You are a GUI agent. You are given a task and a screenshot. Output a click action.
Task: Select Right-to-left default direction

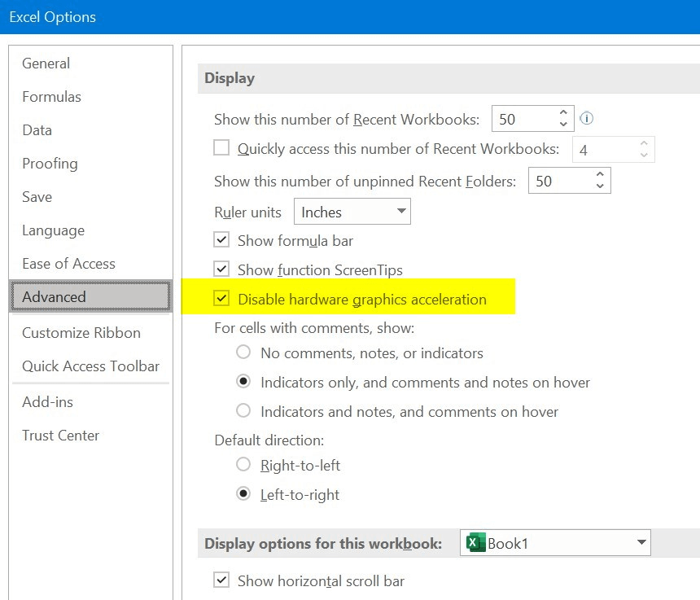click(243, 465)
